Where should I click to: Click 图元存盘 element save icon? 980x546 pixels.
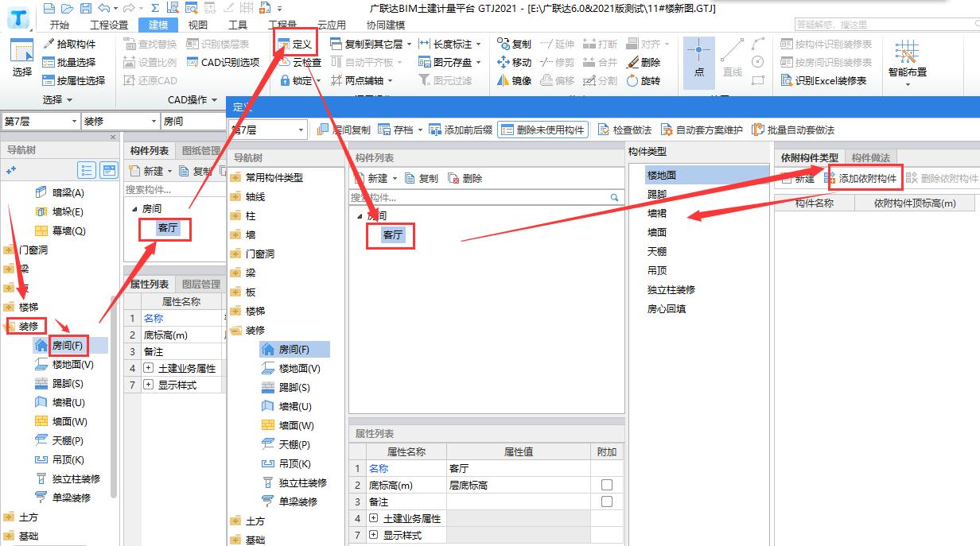click(450, 62)
